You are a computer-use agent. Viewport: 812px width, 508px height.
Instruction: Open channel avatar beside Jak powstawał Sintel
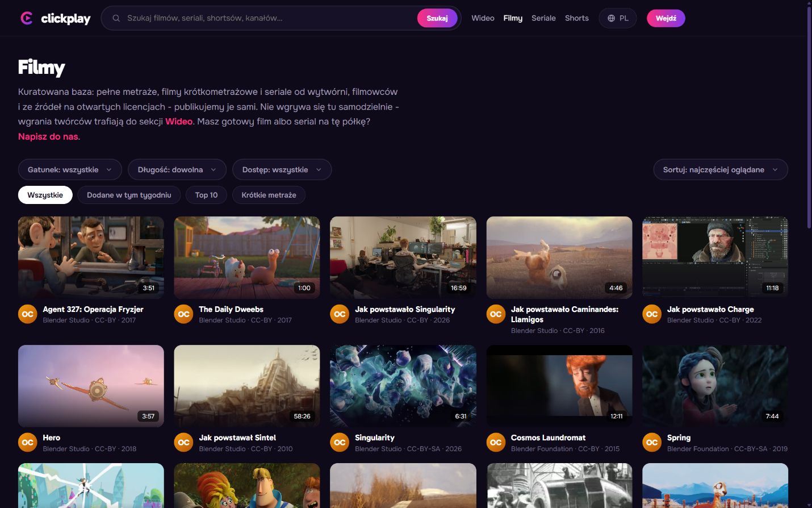pyautogui.click(x=183, y=443)
